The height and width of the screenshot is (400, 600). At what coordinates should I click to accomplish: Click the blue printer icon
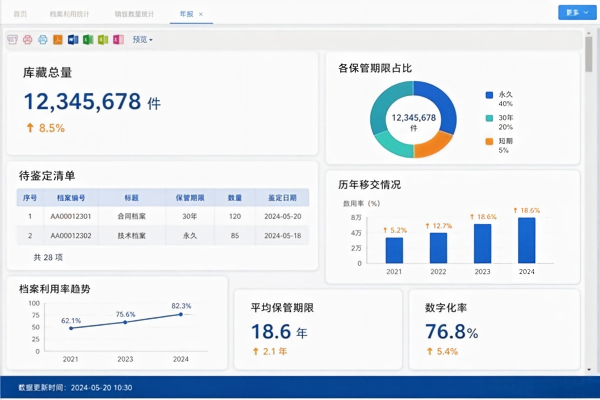click(x=42, y=39)
